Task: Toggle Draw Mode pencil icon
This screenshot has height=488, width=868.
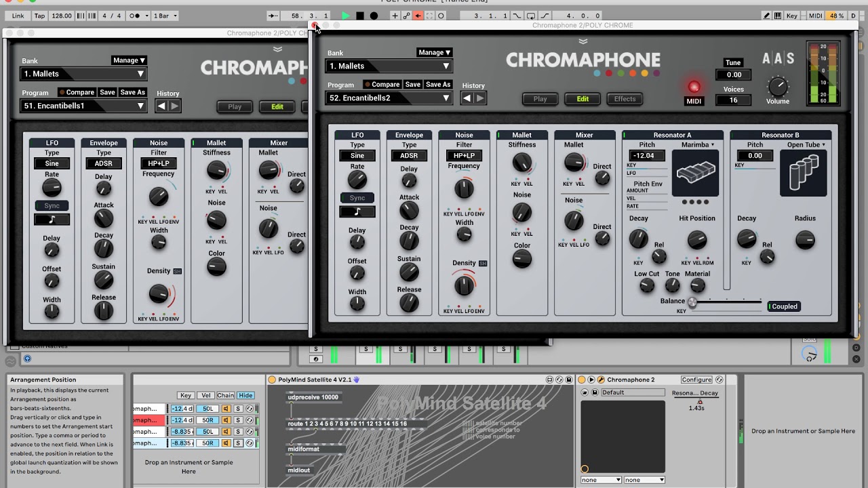Action: 767,16
